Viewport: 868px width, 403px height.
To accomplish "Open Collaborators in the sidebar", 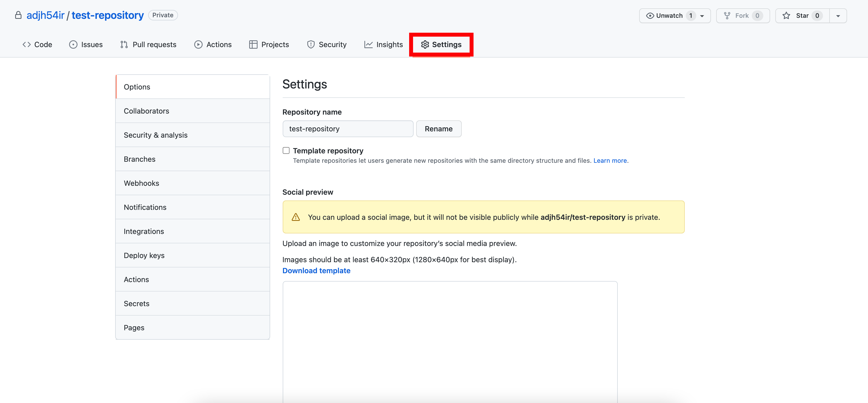I will click(146, 111).
